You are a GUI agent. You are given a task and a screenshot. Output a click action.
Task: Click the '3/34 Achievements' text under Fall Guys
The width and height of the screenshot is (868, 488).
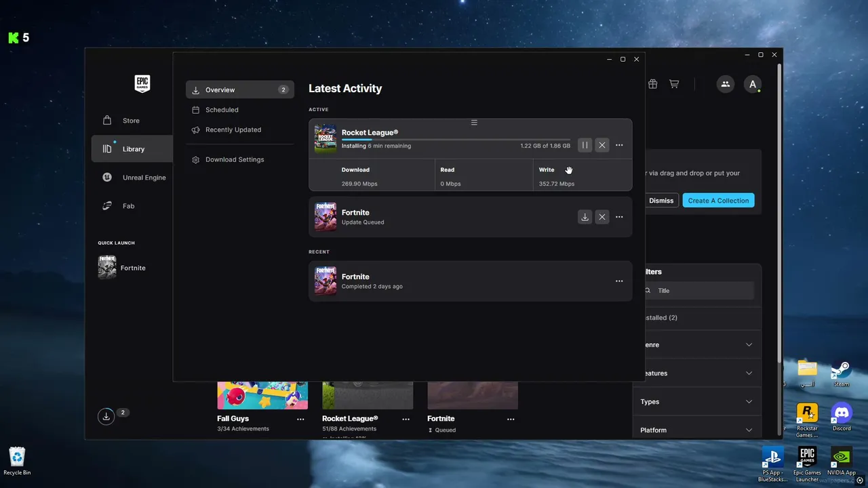[243, 429]
